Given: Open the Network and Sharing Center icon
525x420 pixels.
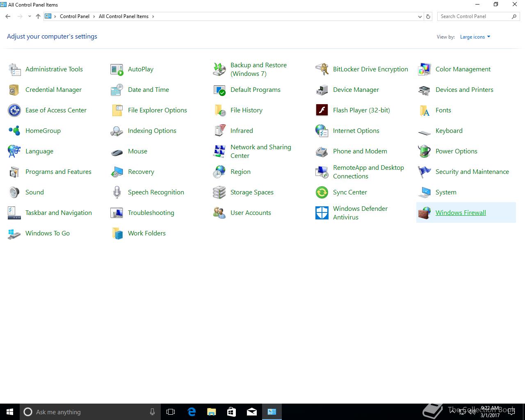Looking at the screenshot, I should tap(219, 151).
